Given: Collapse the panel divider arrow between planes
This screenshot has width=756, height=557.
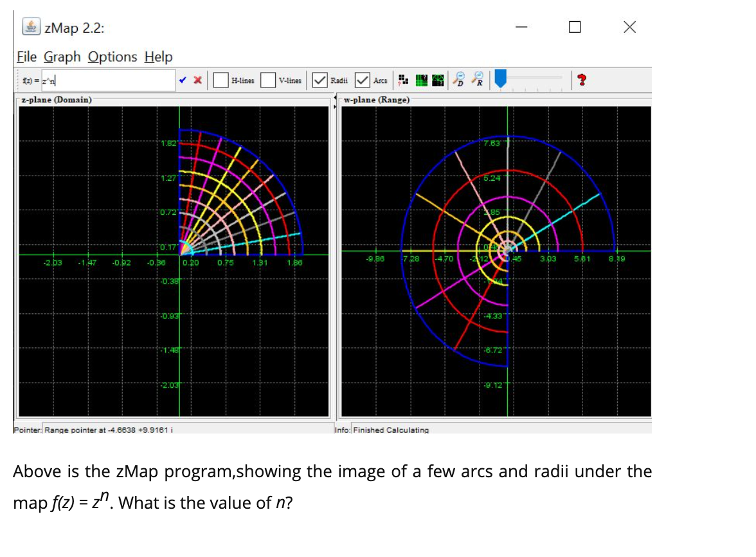Looking at the screenshot, I should pos(335,96).
